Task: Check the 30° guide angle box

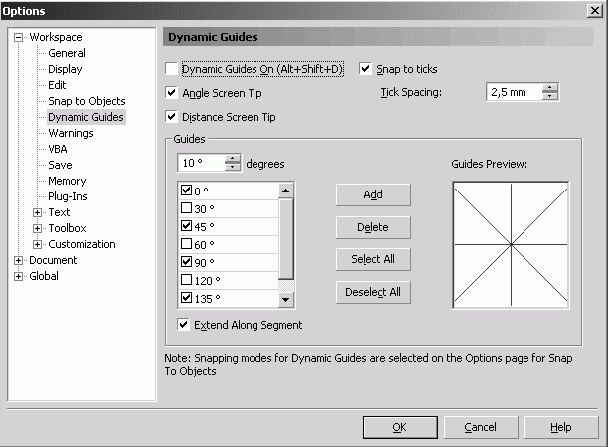Action: coord(186,208)
